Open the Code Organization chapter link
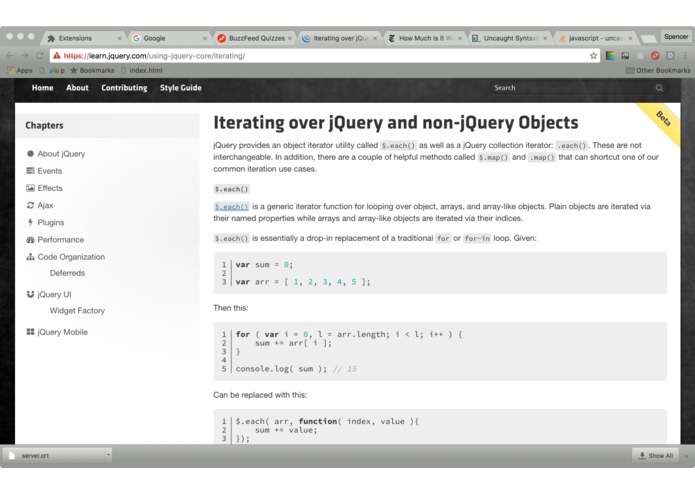The height and width of the screenshot is (494, 695). [x=71, y=257]
